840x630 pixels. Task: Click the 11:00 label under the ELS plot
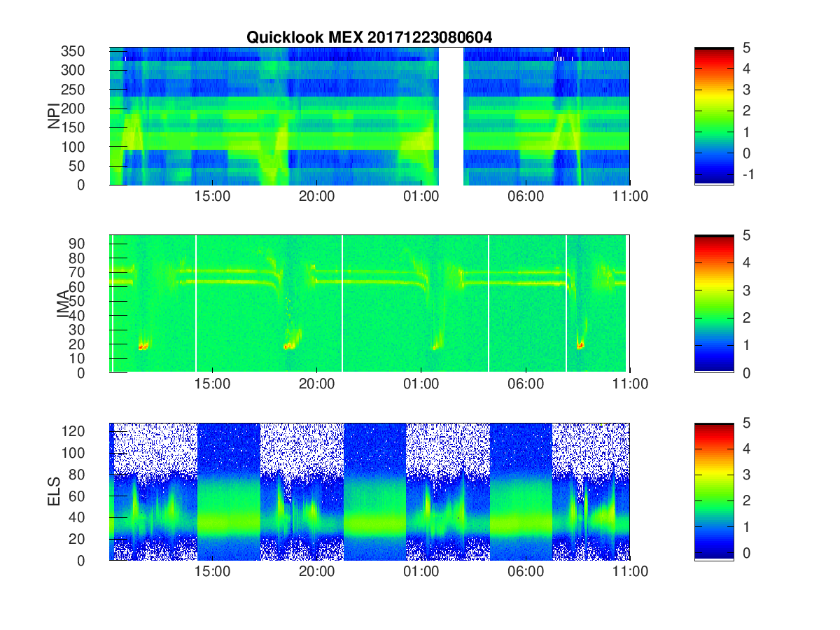click(630, 572)
